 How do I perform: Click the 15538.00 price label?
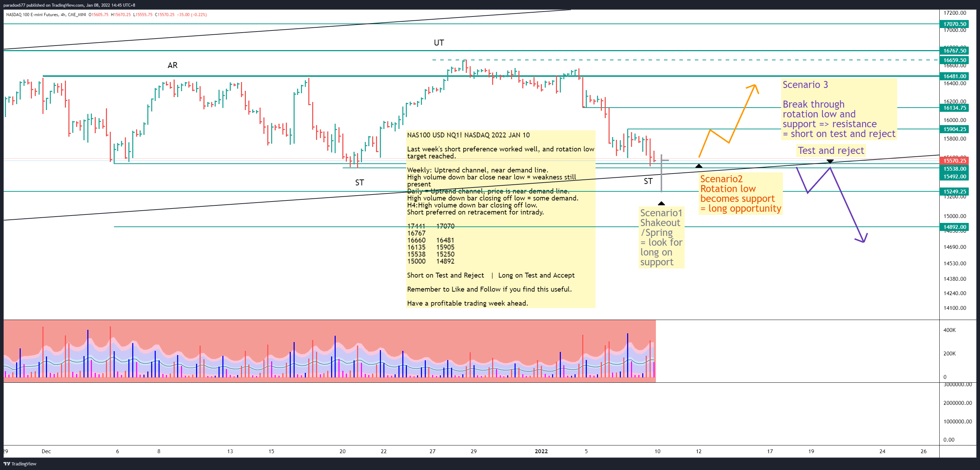click(x=955, y=169)
